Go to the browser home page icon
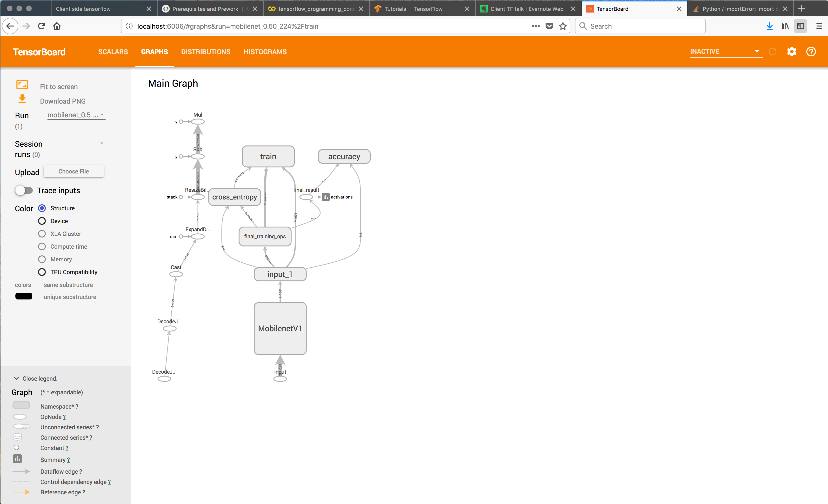 click(x=57, y=26)
